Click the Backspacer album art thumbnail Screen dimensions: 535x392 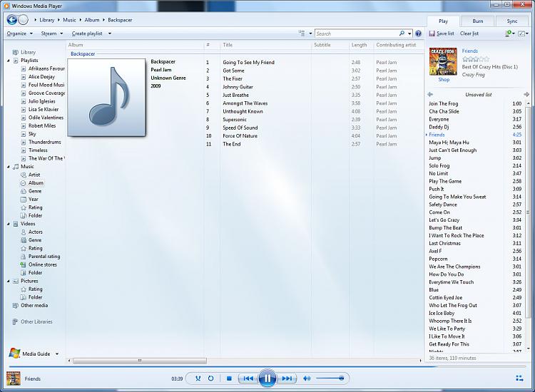coord(106,98)
